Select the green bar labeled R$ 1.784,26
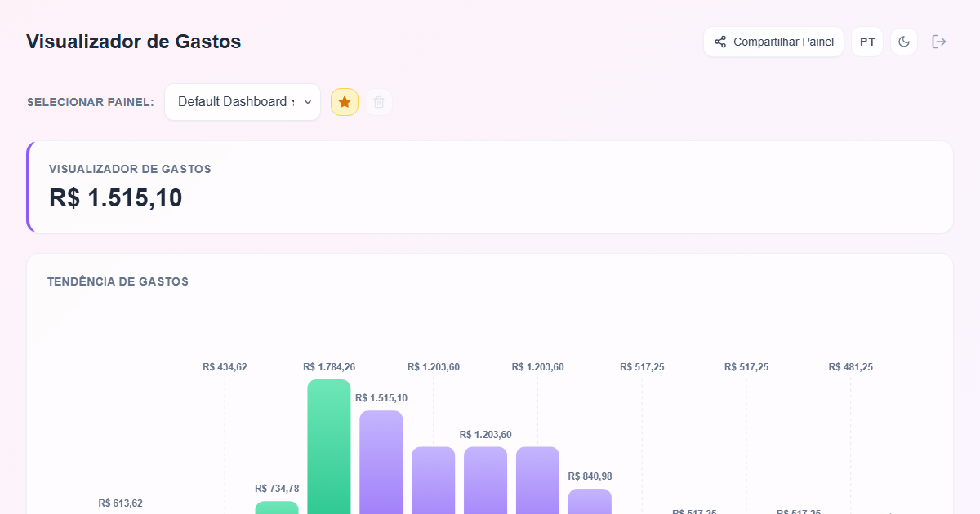This screenshot has width=980, height=514. tap(329, 446)
